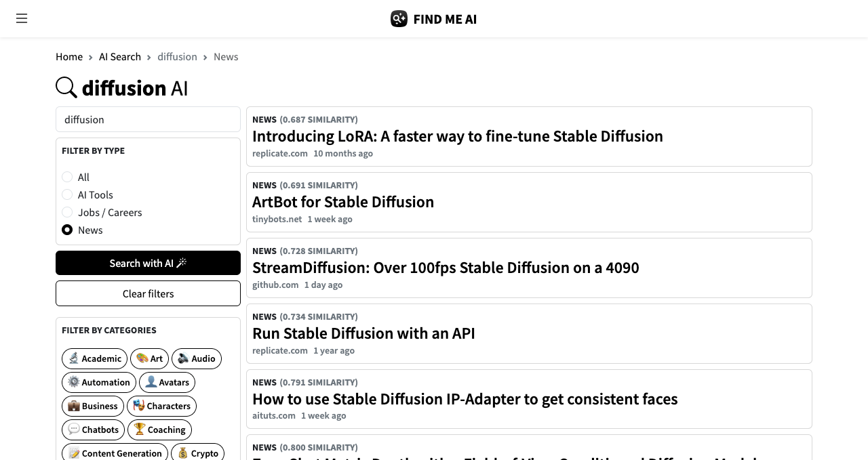868x460 pixels.
Task: Choose the AI Tools radio option
Action: 67,194
